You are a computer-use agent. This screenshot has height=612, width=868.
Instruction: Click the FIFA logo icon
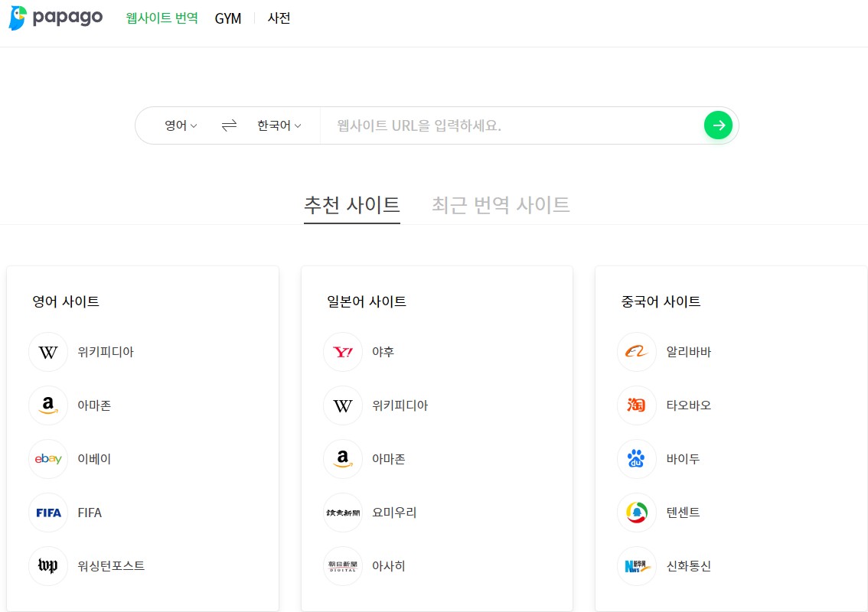tap(48, 513)
